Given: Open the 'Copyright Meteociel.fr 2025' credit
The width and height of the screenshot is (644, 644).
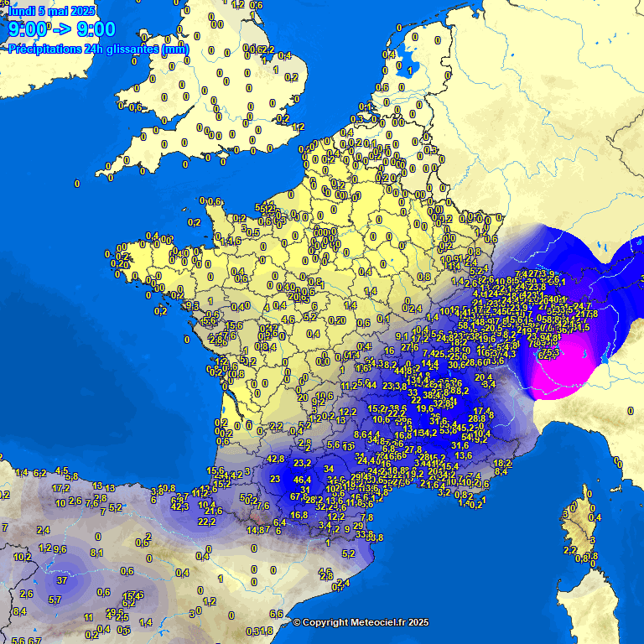Looking at the screenshot, I should point(361,622).
